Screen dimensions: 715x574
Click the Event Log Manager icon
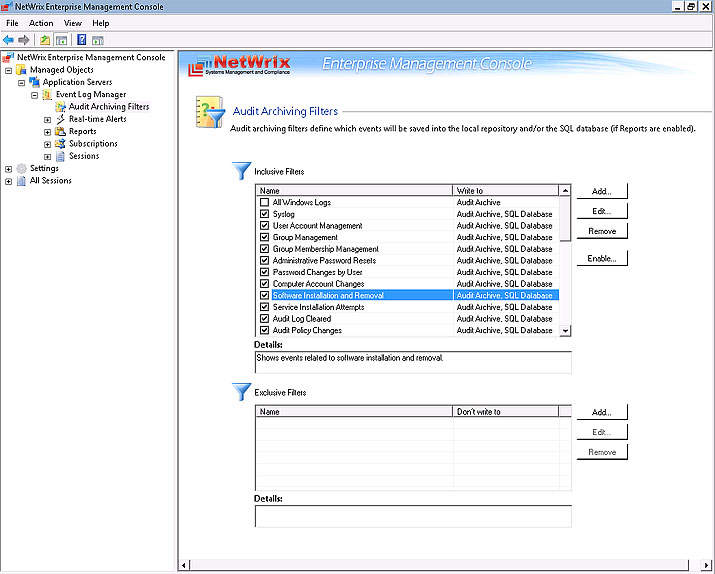click(x=47, y=94)
